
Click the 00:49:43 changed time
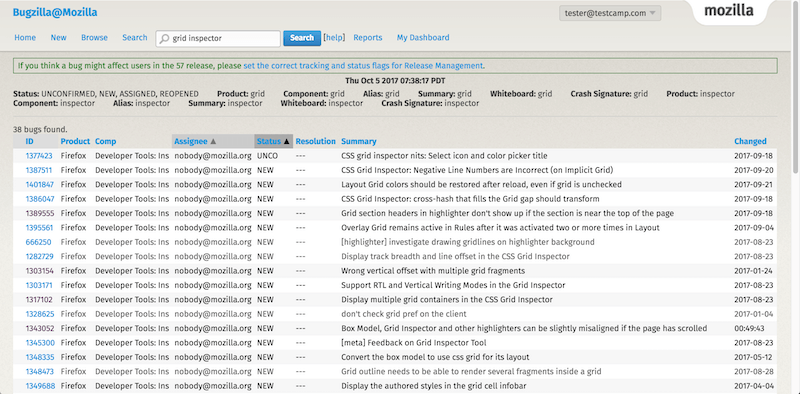pyautogui.click(x=749, y=328)
